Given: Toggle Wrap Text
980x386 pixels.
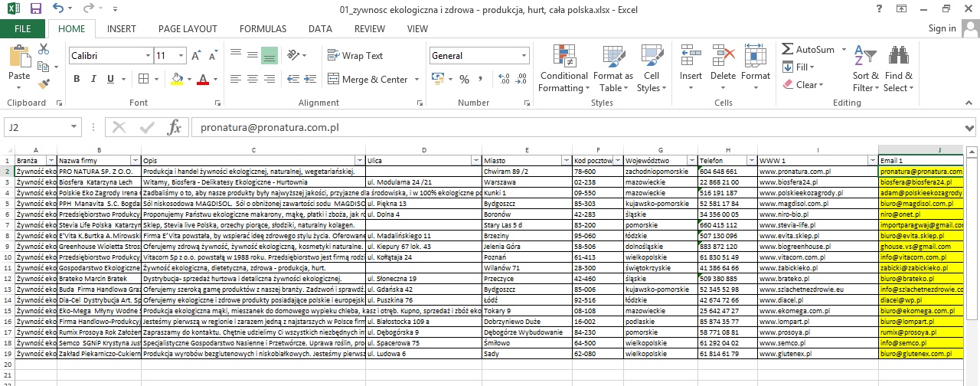Looking at the screenshot, I should [354, 56].
